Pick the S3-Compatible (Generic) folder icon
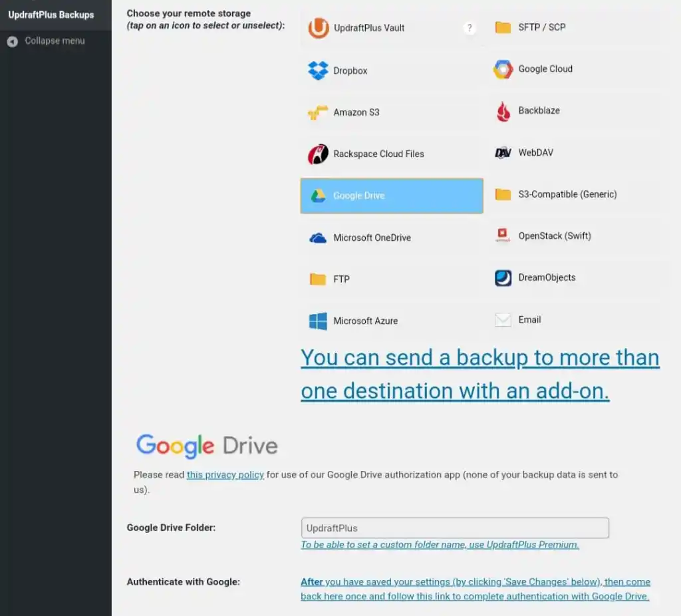681x616 pixels. 503,194
